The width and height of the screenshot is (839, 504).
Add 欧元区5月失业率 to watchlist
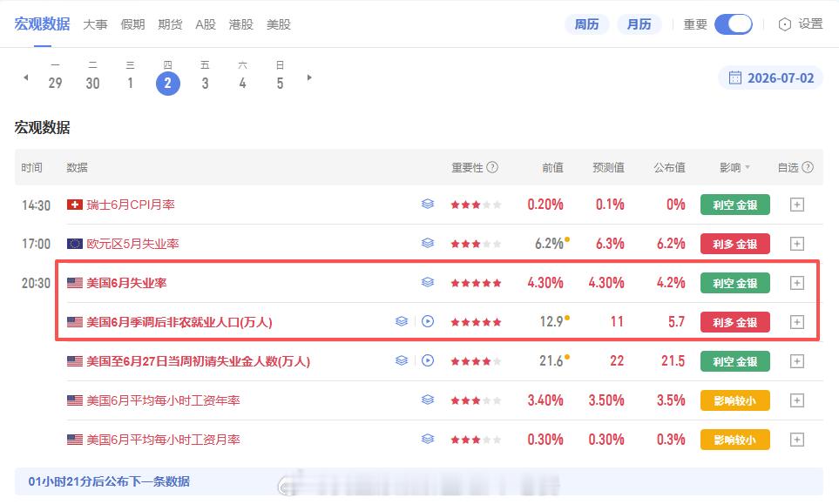coord(796,244)
